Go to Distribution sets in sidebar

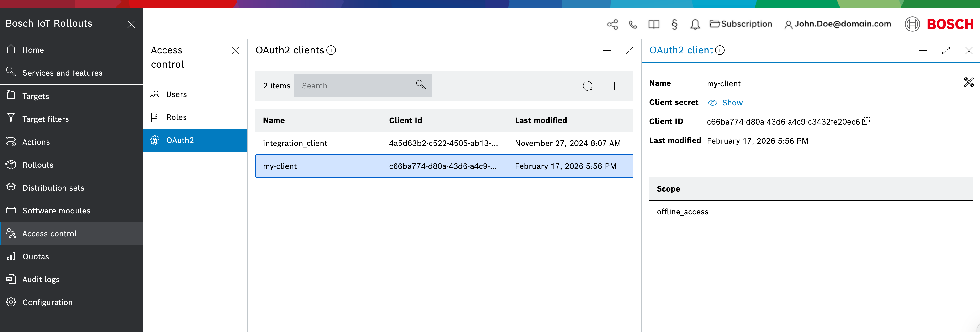point(53,188)
